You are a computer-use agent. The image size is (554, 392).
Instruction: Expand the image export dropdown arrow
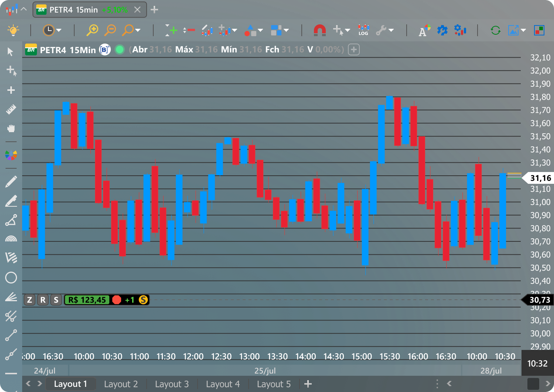pos(523,30)
